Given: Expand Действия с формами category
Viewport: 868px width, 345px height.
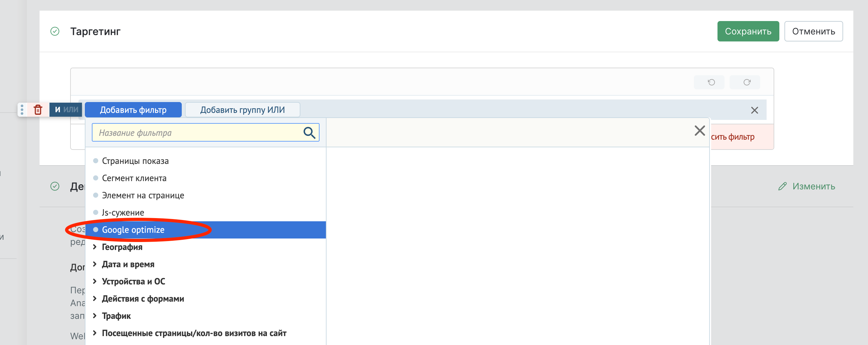Looking at the screenshot, I should (x=95, y=298).
